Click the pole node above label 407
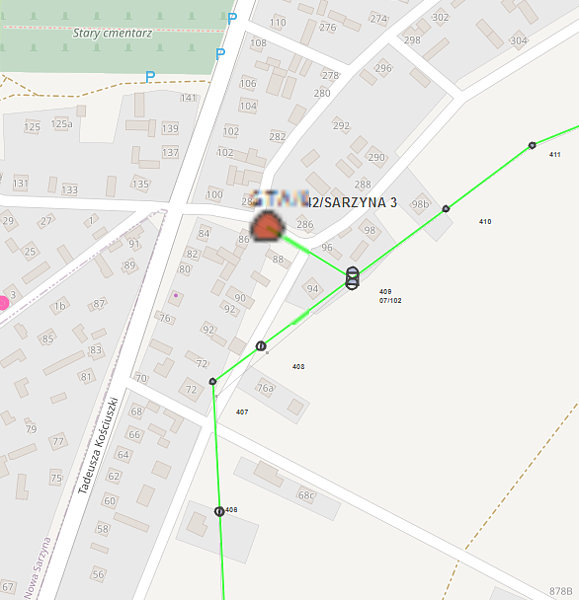579x600 pixels. 213,382
